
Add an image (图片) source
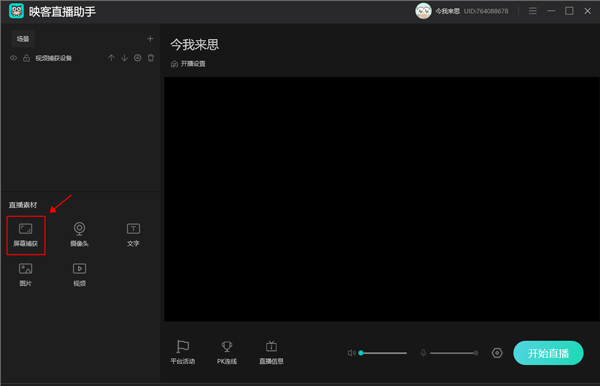point(26,275)
